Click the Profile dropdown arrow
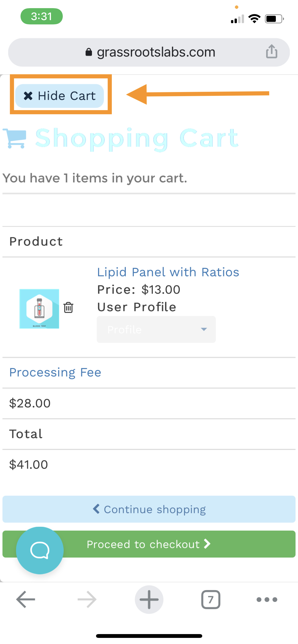 coord(204,329)
